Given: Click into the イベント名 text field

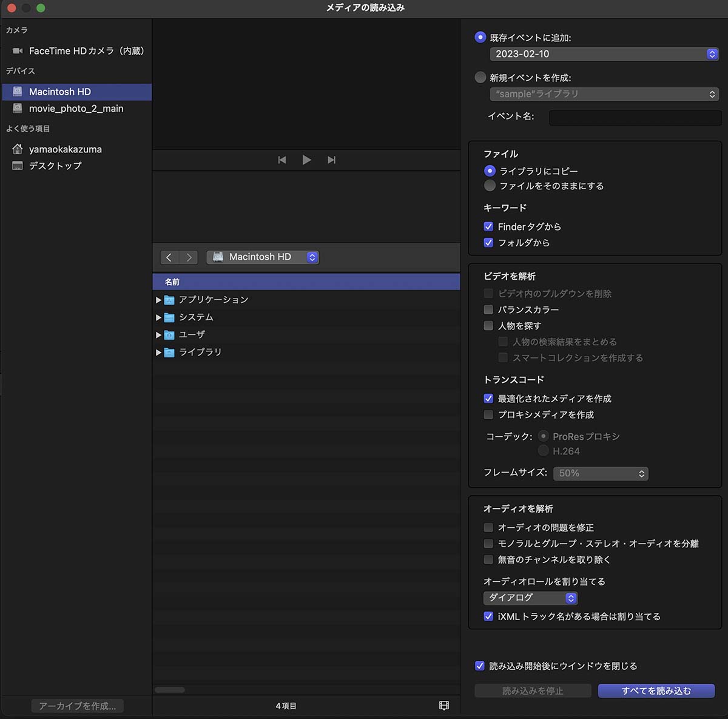Looking at the screenshot, I should click(x=635, y=117).
